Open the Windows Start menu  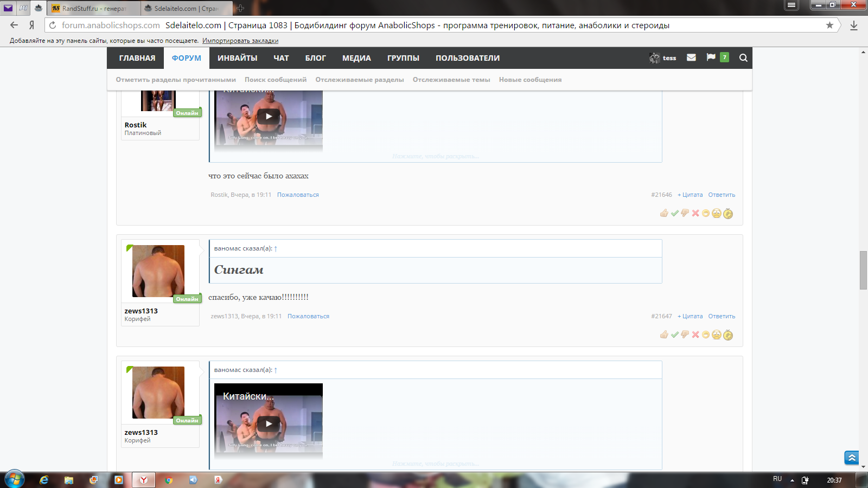coord(14,479)
